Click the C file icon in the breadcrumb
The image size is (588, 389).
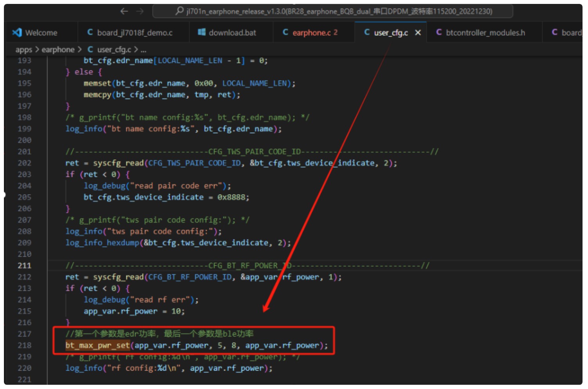click(90, 49)
